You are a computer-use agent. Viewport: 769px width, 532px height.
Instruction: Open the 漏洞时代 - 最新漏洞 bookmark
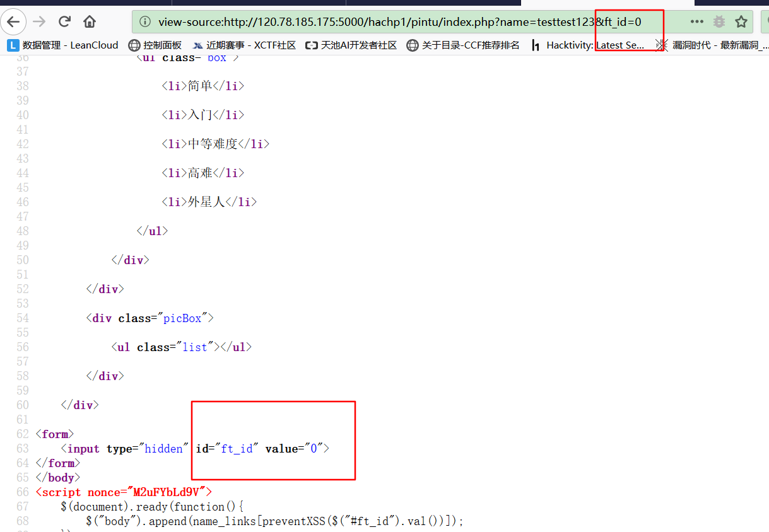[x=719, y=45]
